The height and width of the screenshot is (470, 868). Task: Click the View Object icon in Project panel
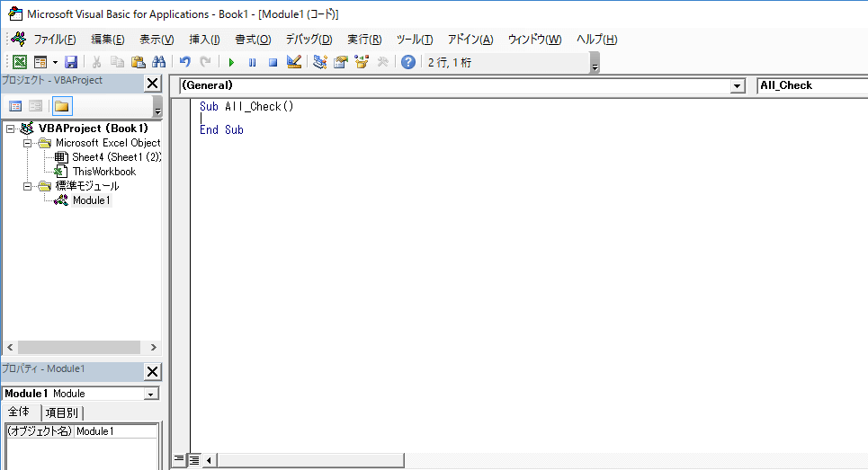point(35,106)
